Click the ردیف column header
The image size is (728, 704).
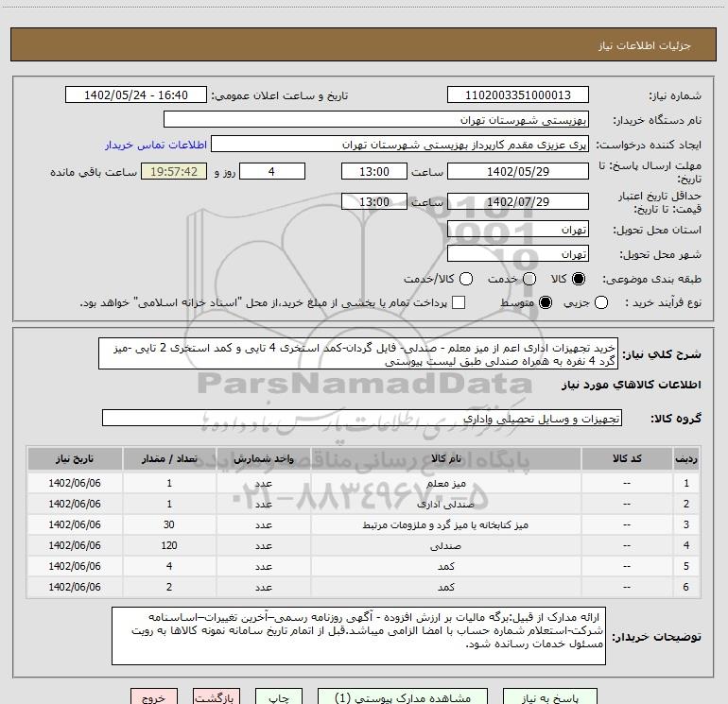click(x=686, y=458)
